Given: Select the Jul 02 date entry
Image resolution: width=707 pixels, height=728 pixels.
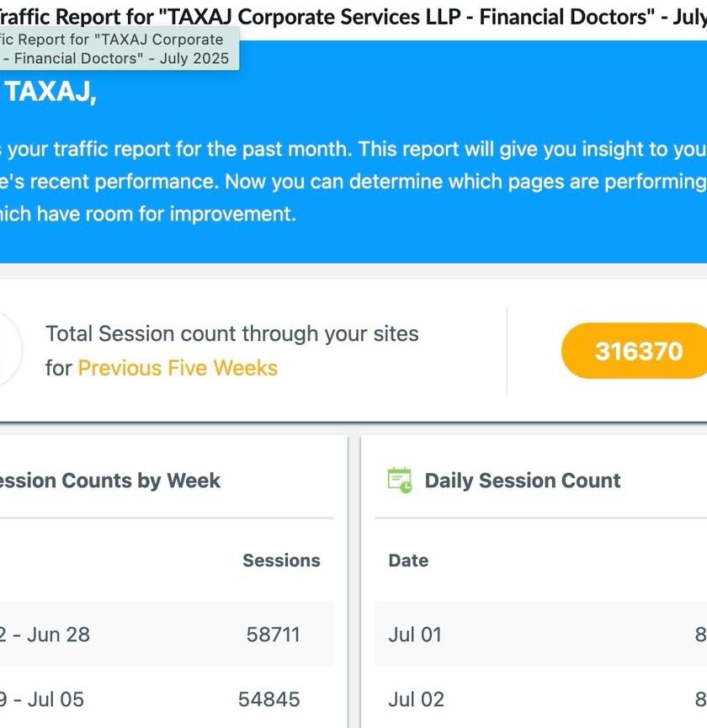Looking at the screenshot, I should [x=416, y=699].
